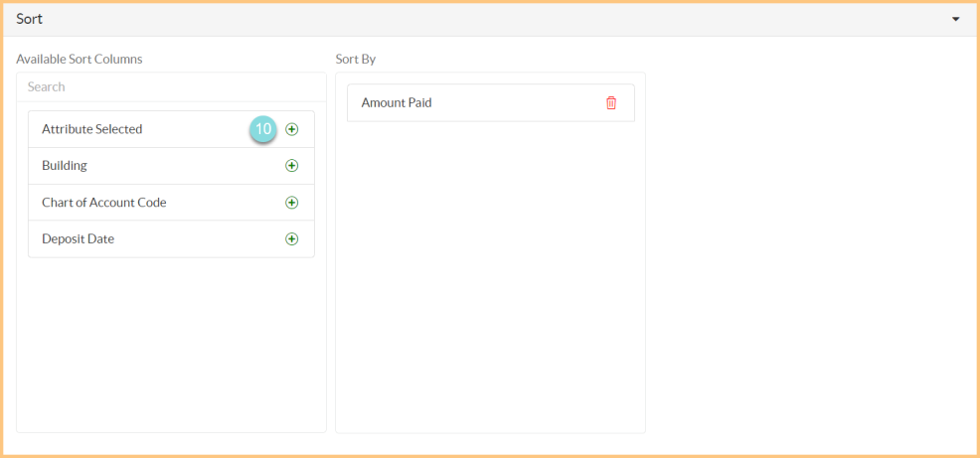Focus the Search sort columns field
The image size is (980, 458).
[x=171, y=86]
